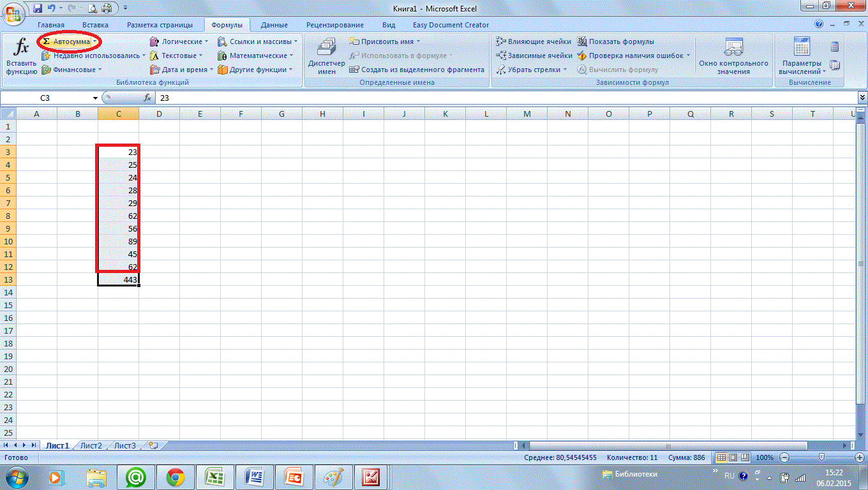Switch to Page Break Preview in the status bar
Screen dimensions: 868x490
(x=744, y=457)
